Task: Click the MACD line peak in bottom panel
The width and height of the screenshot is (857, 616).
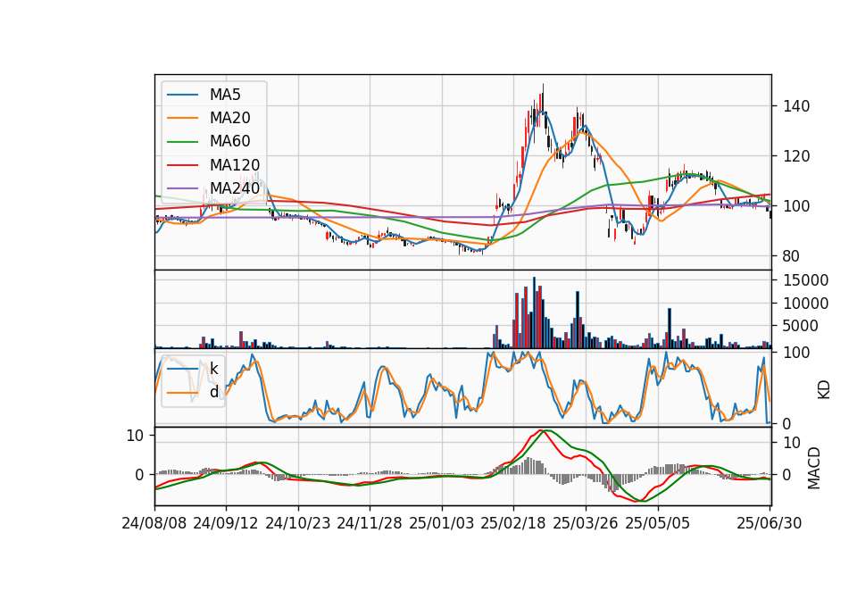Action: [x=541, y=431]
